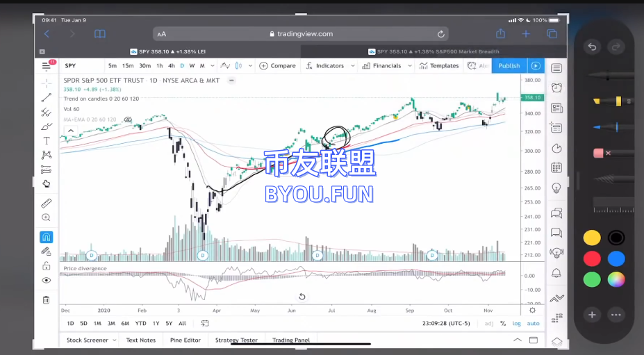Open the ideas lightbulb icon
644x355 pixels.
(x=556, y=188)
